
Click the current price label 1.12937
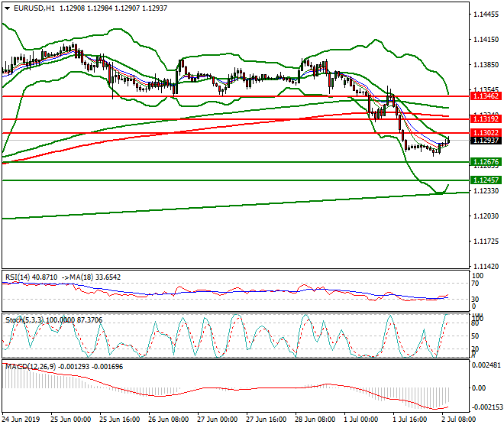point(486,141)
